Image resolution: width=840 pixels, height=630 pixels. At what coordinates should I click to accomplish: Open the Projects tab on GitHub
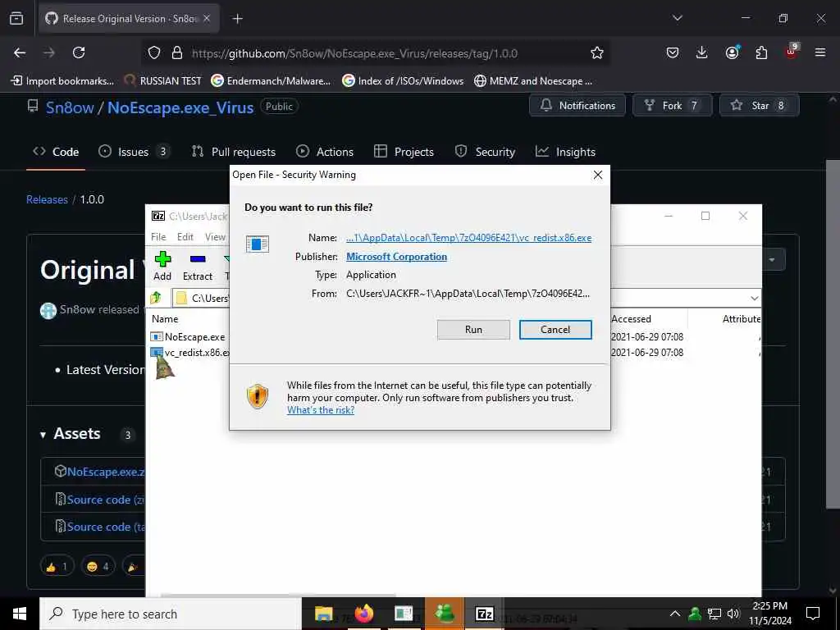pyautogui.click(x=404, y=152)
